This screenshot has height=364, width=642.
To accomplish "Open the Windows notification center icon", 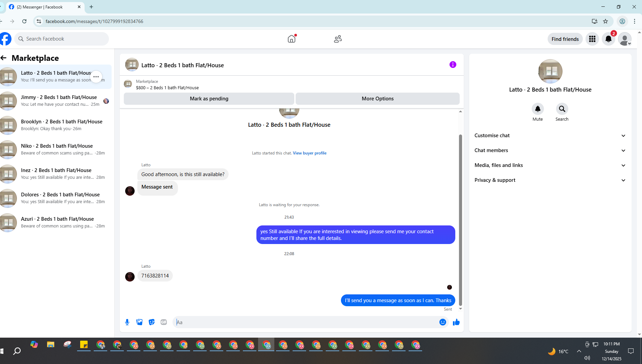I will [x=630, y=351].
